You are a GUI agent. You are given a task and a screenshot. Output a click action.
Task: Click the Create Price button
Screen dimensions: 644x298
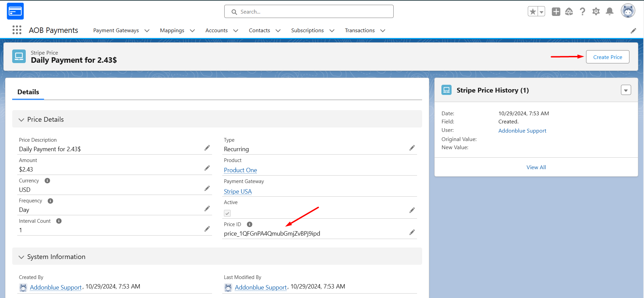click(x=608, y=57)
